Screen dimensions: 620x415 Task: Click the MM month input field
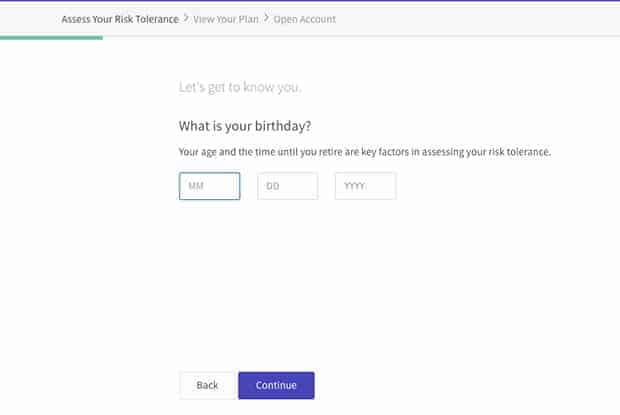click(209, 186)
